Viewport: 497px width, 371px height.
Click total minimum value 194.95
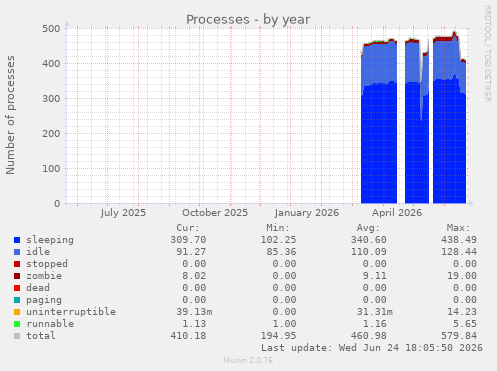[278, 336]
